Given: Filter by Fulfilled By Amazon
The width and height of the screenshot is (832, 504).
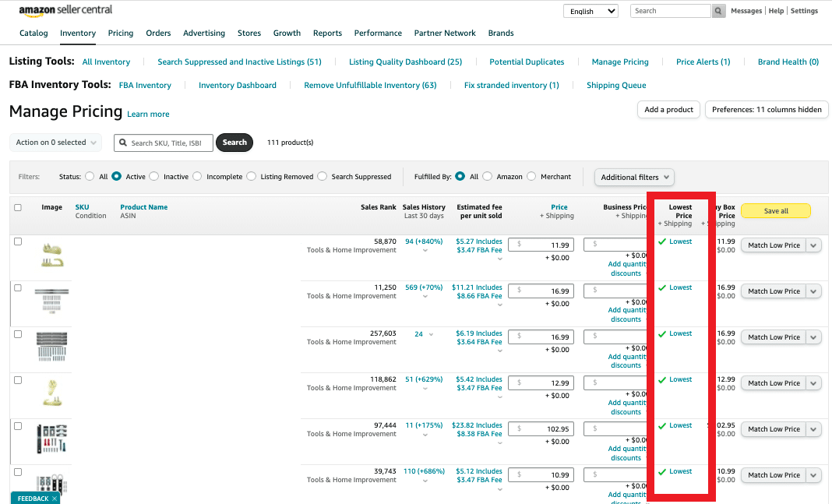Looking at the screenshot, I should (487, 176).
